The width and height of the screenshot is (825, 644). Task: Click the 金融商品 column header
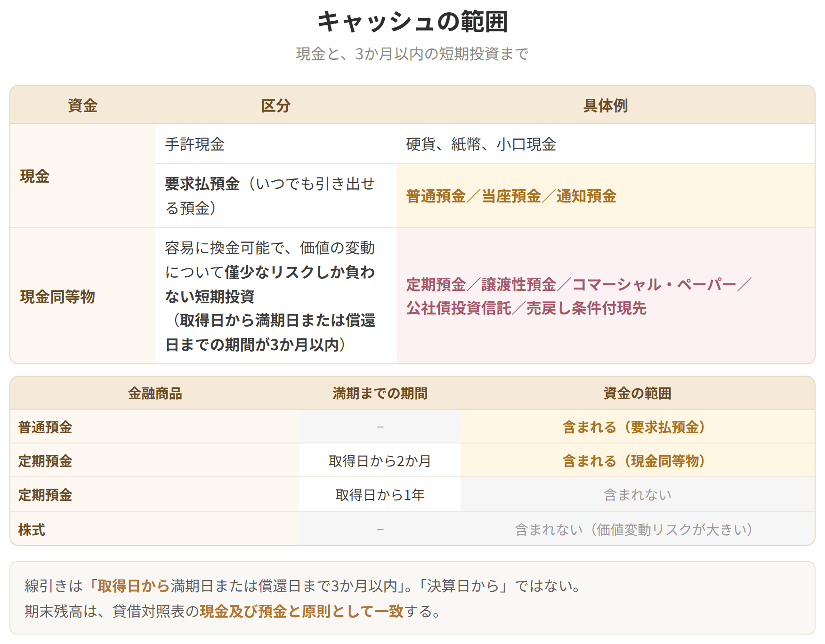155,393
